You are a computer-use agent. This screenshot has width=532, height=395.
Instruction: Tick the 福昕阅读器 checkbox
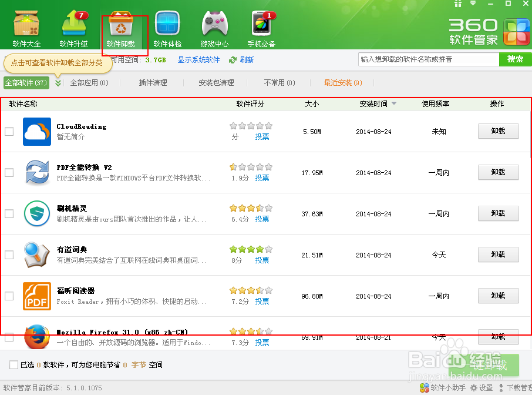(x=9, y=296)
